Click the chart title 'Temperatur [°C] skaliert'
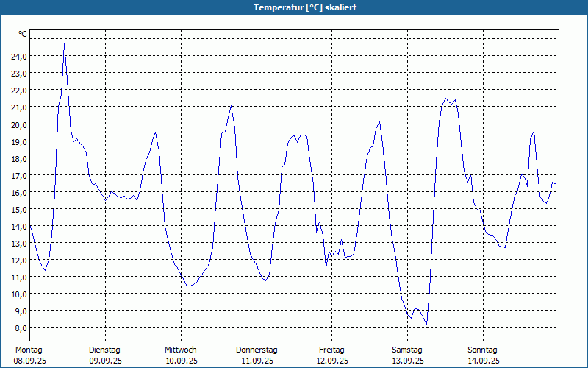 (x=305, y=7)
